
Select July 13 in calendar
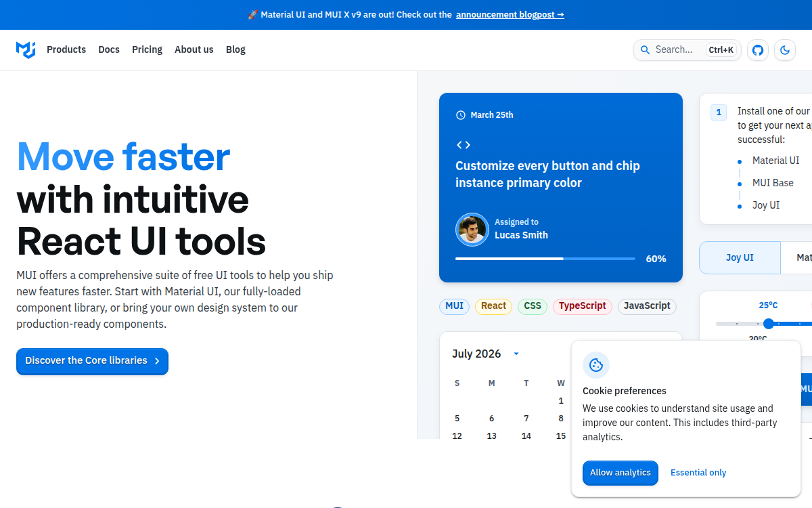point(492,436)
